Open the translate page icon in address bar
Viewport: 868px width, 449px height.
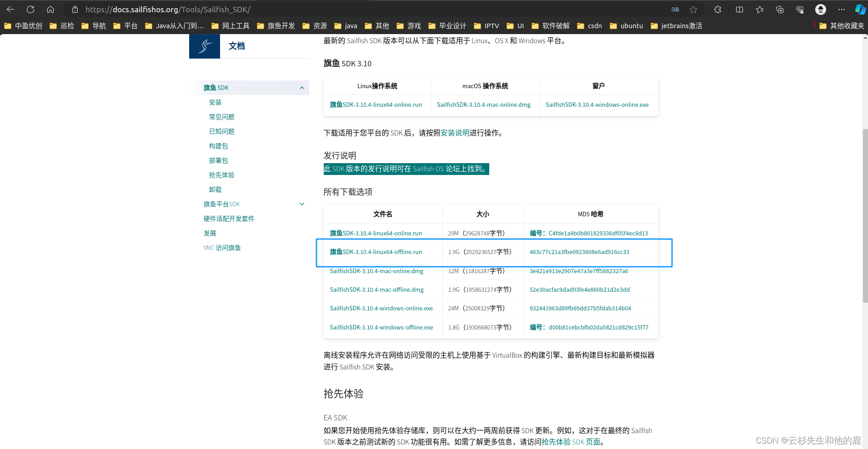coord(675,10)
